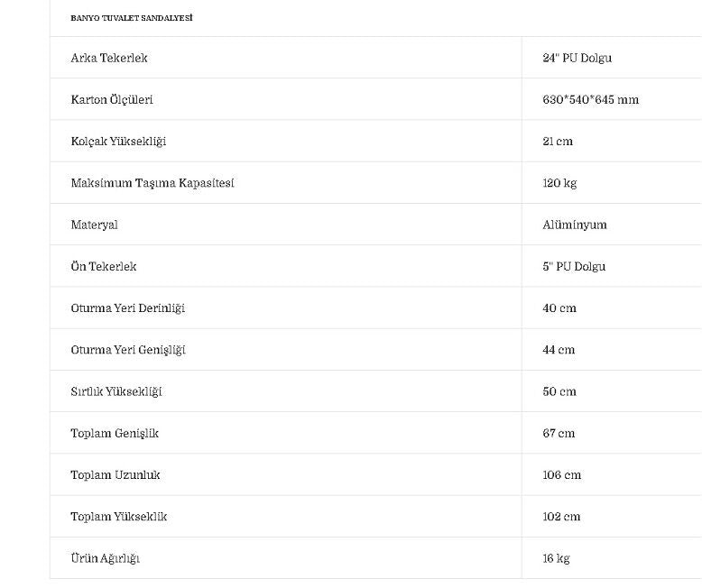Select the Kolçak Yüksekliği label
This screenshot has height=588, width=702.
click(118, 142)
